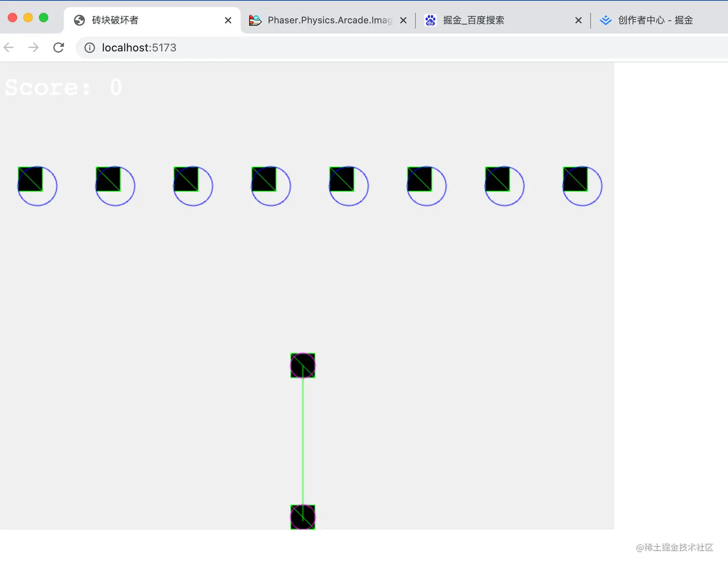Click the green fullscreen window button
The image size is (728, 567).
pyautogui.click(x=43, y=18)
